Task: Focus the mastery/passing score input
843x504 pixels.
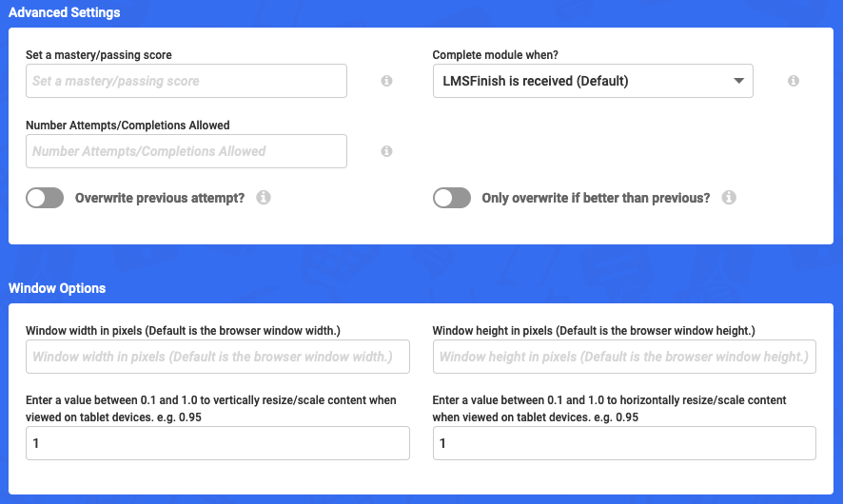Action: pyautogui.click(x=186, y=82)
